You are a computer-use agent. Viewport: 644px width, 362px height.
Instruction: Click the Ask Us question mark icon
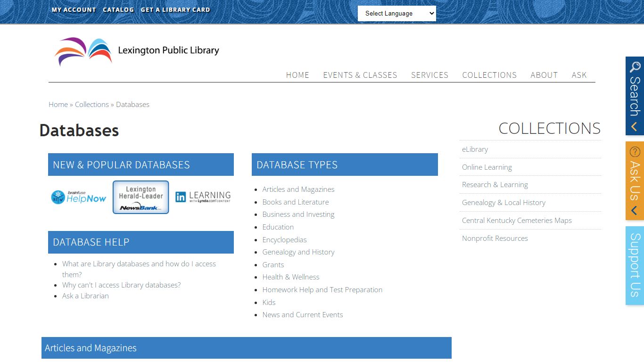point(635,152)
